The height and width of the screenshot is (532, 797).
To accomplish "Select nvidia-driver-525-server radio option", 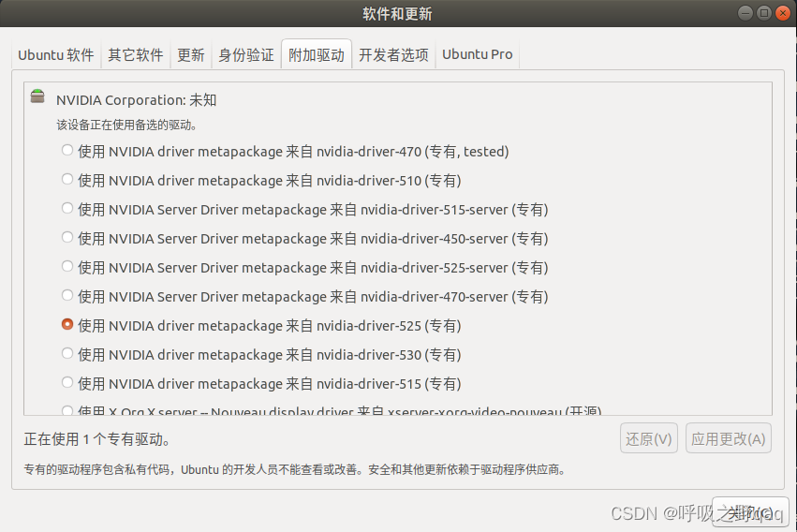I will coord(67,266).
